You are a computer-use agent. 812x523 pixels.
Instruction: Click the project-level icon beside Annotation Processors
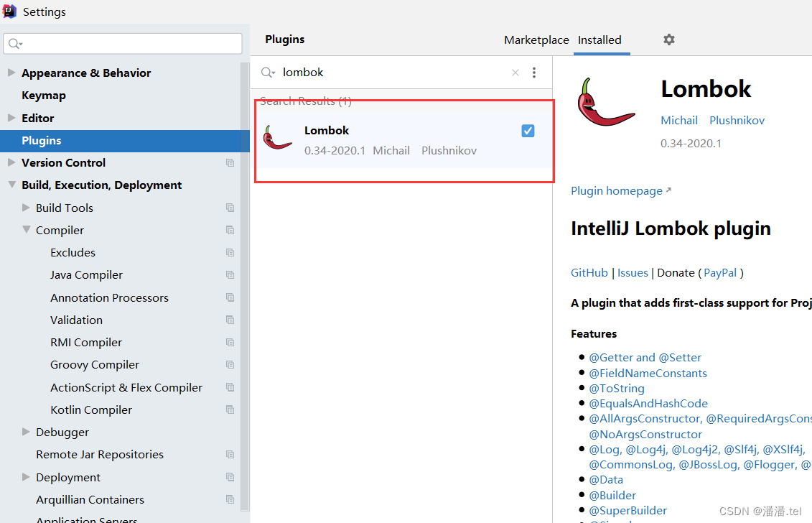230,297
